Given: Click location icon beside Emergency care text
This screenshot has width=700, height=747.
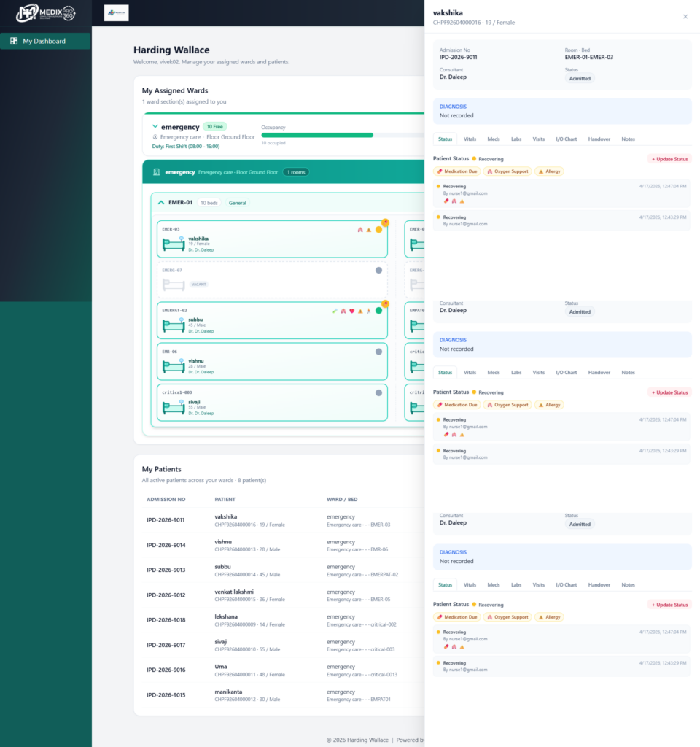Looking at the screenshot, I should [155, 137].
